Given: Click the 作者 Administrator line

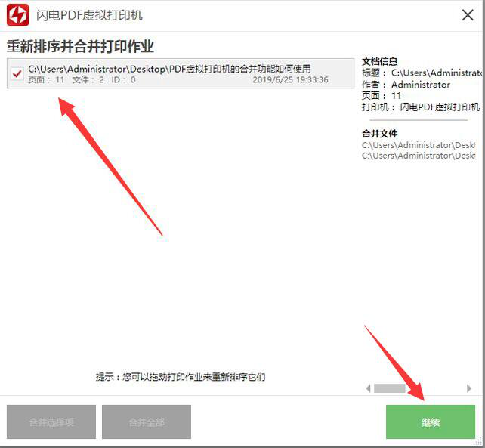Looking at the screenshot, I should tap(406, 85).
